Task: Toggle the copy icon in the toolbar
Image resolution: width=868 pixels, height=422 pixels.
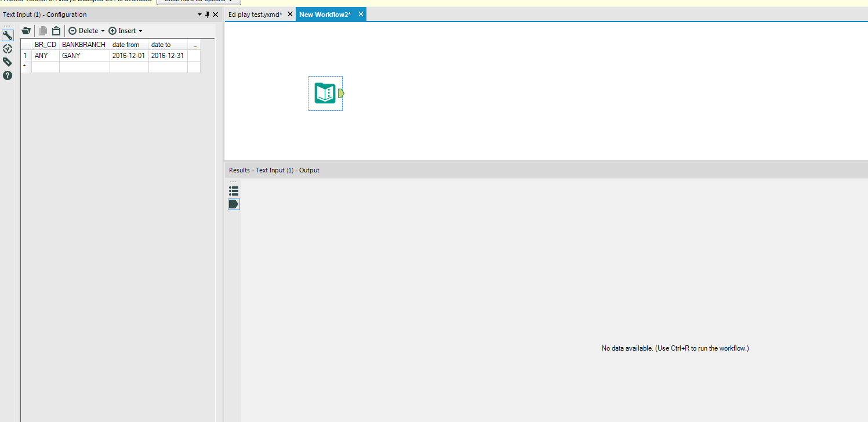Action: 43,30
